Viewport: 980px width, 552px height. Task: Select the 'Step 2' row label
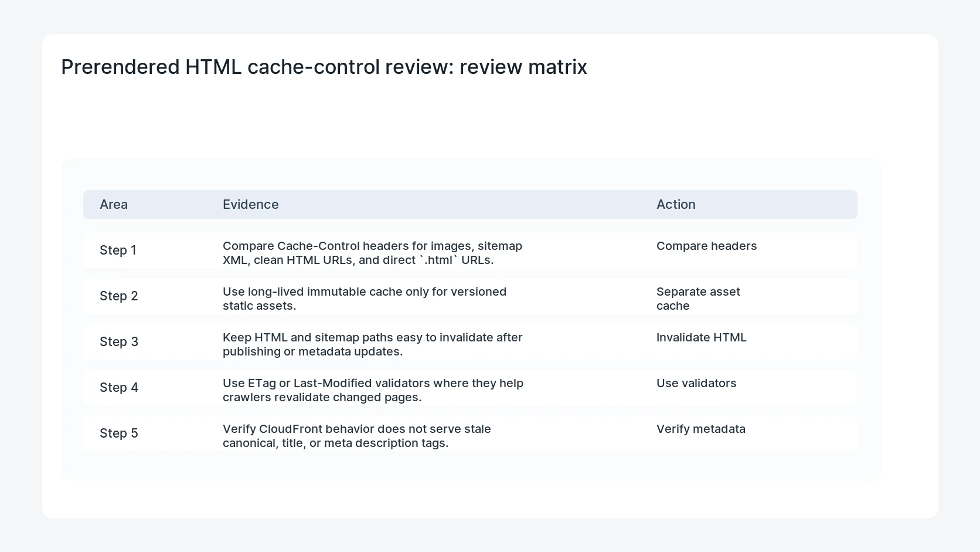click(119, 296)
